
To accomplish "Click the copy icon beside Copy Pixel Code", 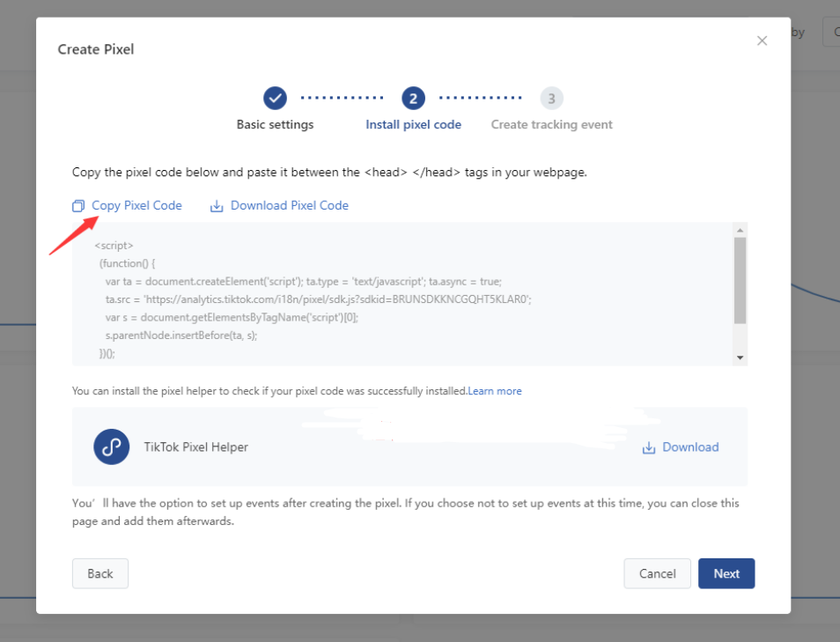I will [78, 206].
